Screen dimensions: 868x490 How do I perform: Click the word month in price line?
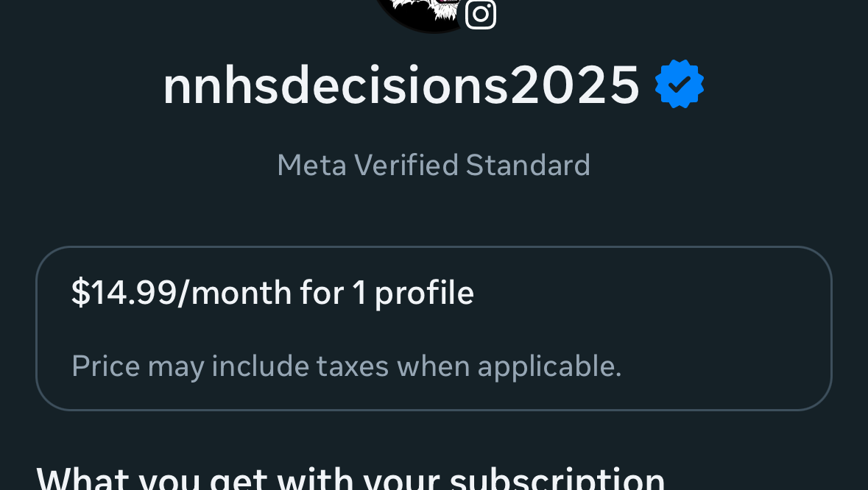(x=241, y=293)
